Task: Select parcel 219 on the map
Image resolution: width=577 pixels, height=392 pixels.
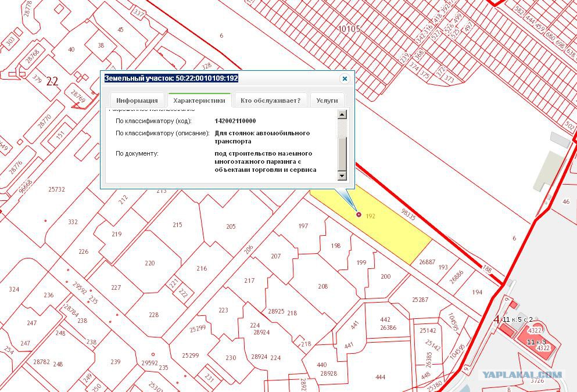Action: [x=117, y=234]
